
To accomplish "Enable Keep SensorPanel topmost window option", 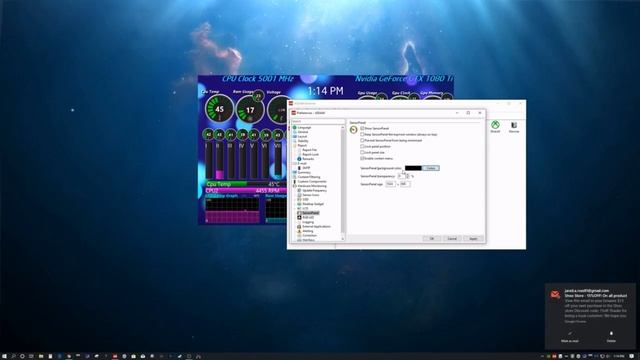I will tap(362, 134).
